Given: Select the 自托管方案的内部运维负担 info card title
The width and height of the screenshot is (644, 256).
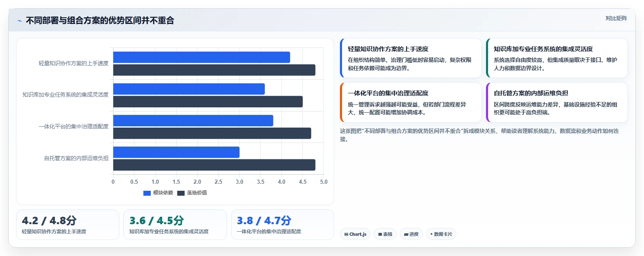Looking at the screenshot, I should point(531,93).
